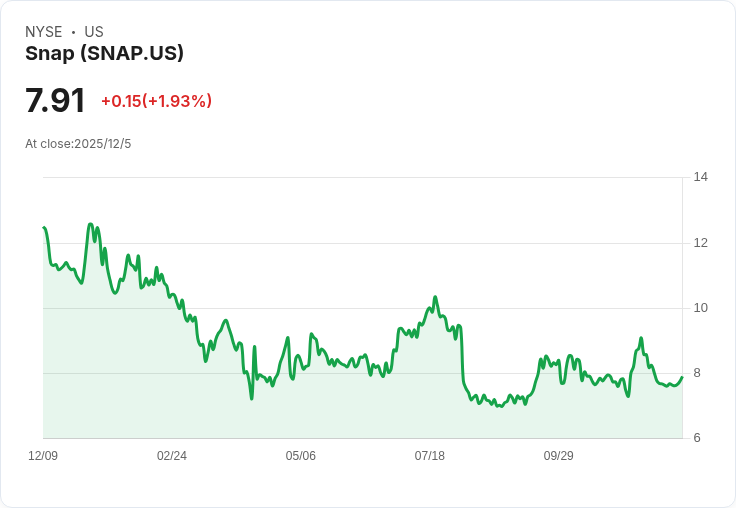
Task: Select the 09/29 date on x-axis
Action: click(559, 456)
